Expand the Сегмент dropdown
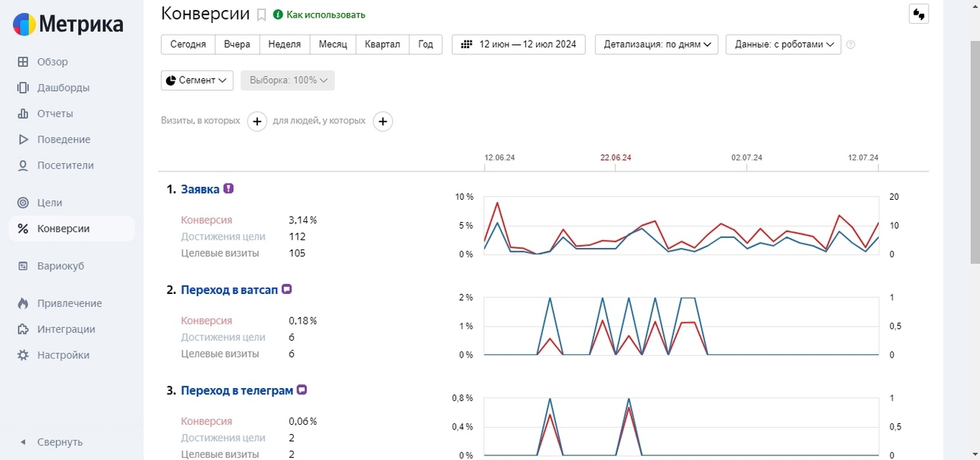The image size is (980, 460). tap(197, 80)
